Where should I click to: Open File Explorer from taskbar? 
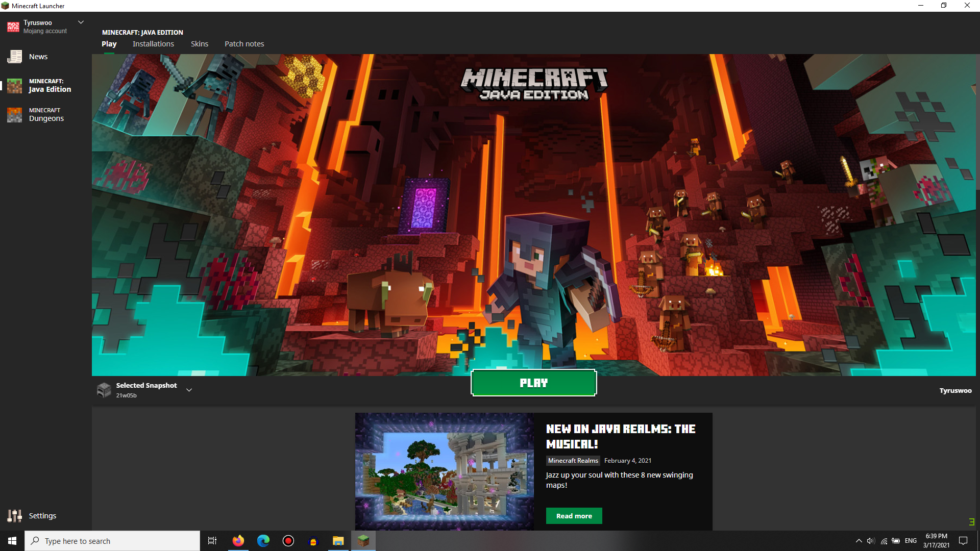coord(338,541)
